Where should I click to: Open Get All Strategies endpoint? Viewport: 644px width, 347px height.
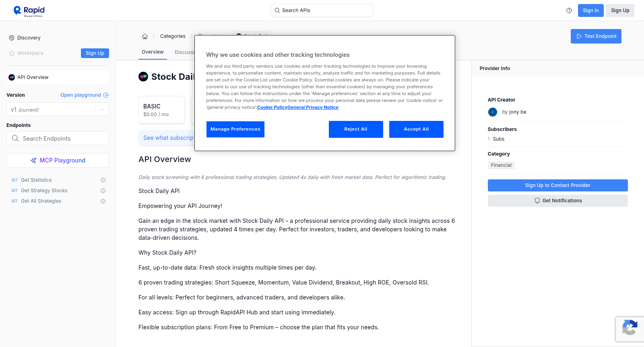(41, 201)
